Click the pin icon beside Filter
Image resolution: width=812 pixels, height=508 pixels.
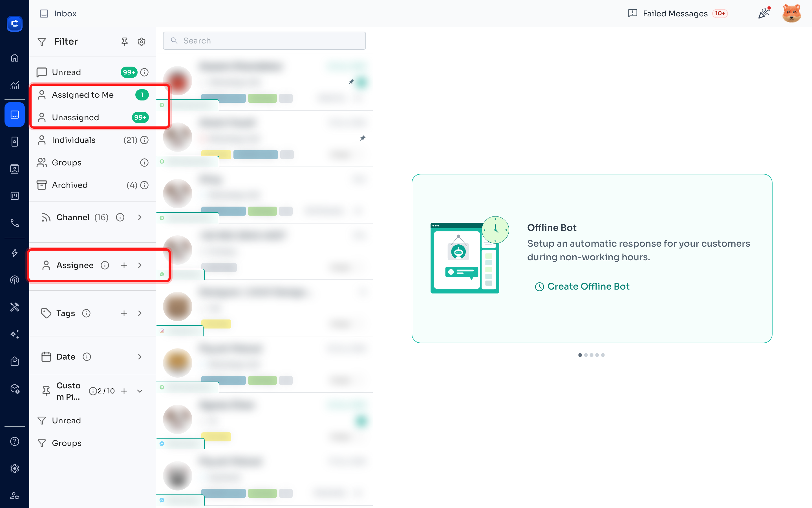[125, 42]
